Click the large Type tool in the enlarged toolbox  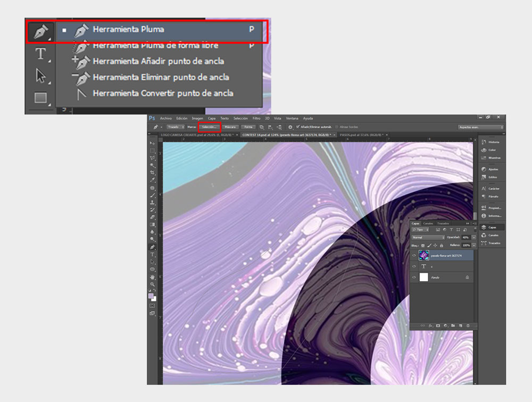click(x=41, y=54)
